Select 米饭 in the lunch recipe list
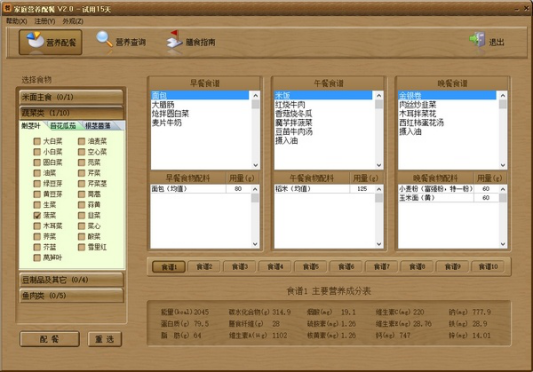Image resolution: width=533 pixels, height=372 pixels. tap(323, 95)
